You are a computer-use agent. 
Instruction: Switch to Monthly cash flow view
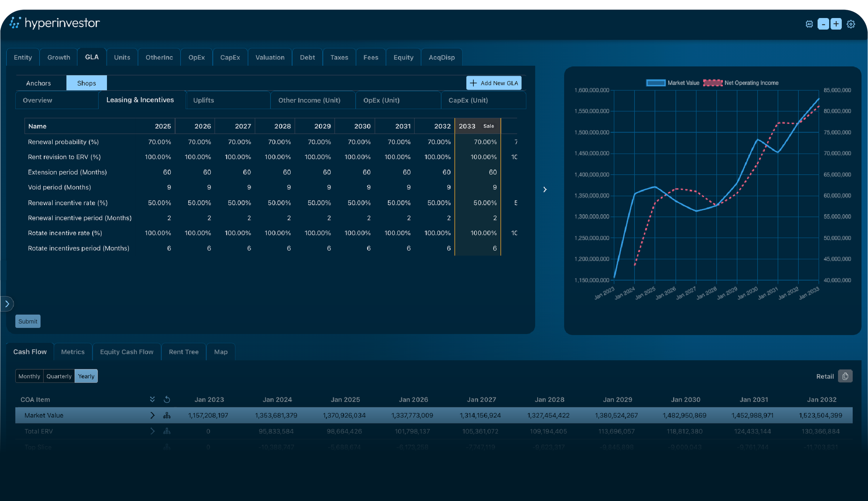(29, 376)
